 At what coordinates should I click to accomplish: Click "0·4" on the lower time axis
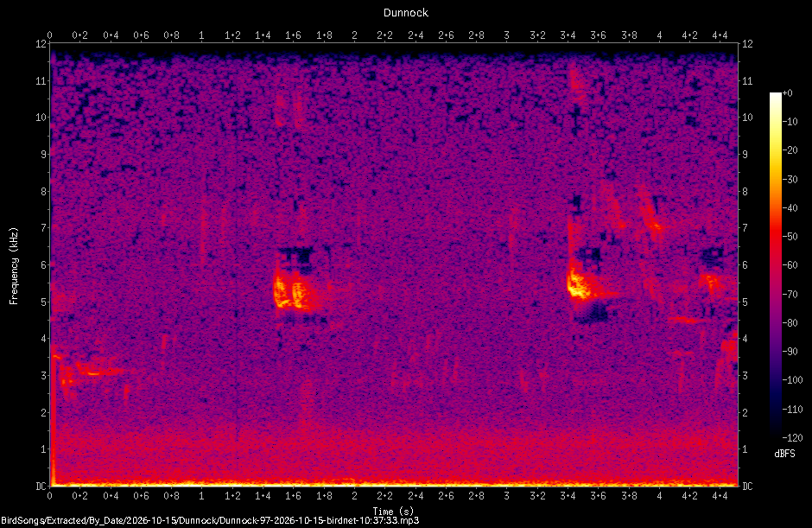(111, 496)
